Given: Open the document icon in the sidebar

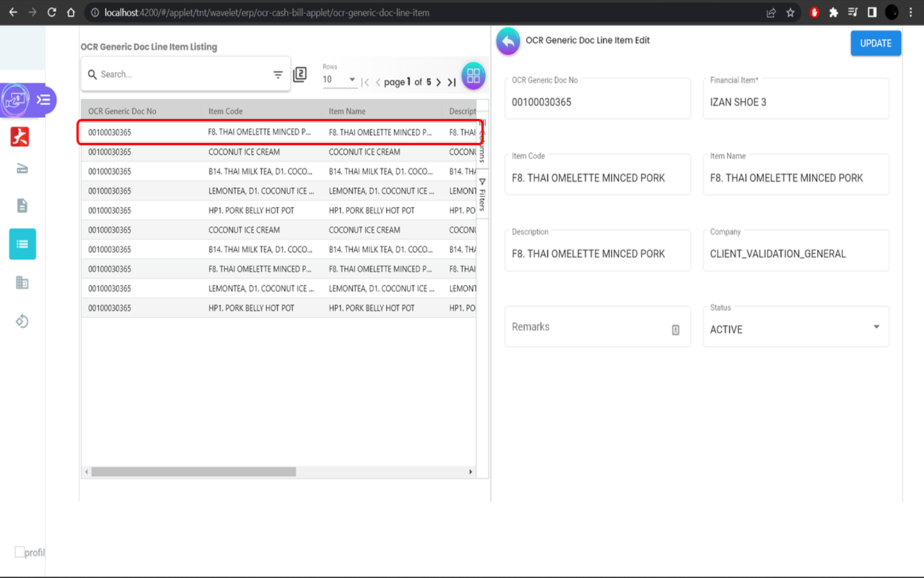Looking at the screenshot, I should pos(22,206).
